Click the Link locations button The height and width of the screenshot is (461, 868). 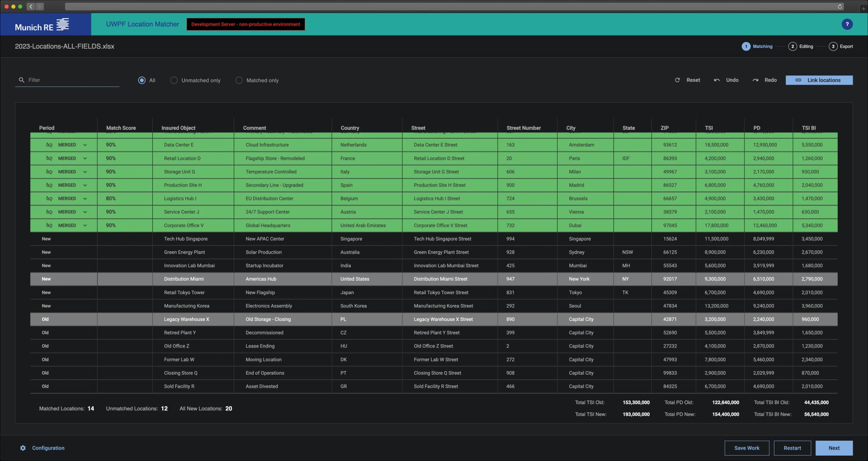pyautogui.click(x=819, y=80)
